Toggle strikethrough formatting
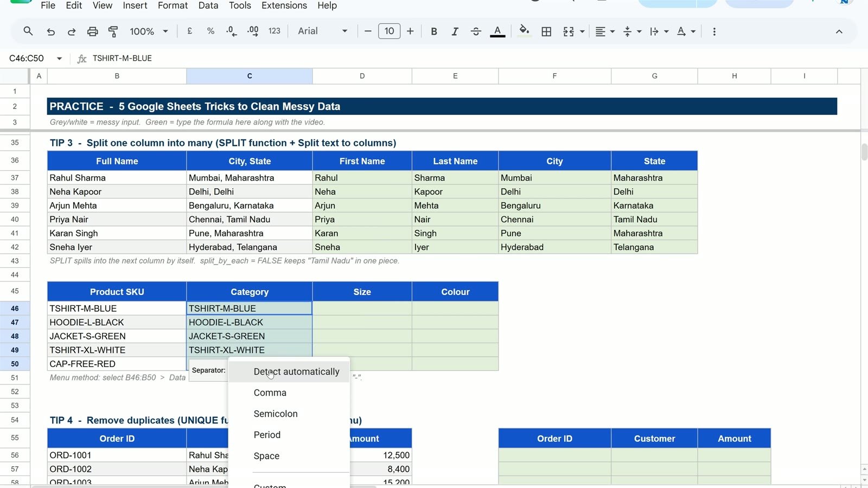The height and width of the screenshot is (488, 868). 476,31
